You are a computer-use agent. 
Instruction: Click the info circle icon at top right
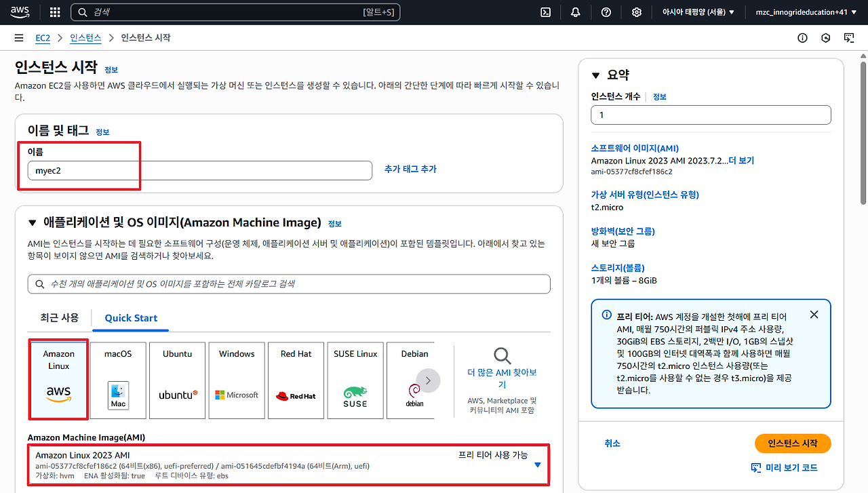click(803, 38)
